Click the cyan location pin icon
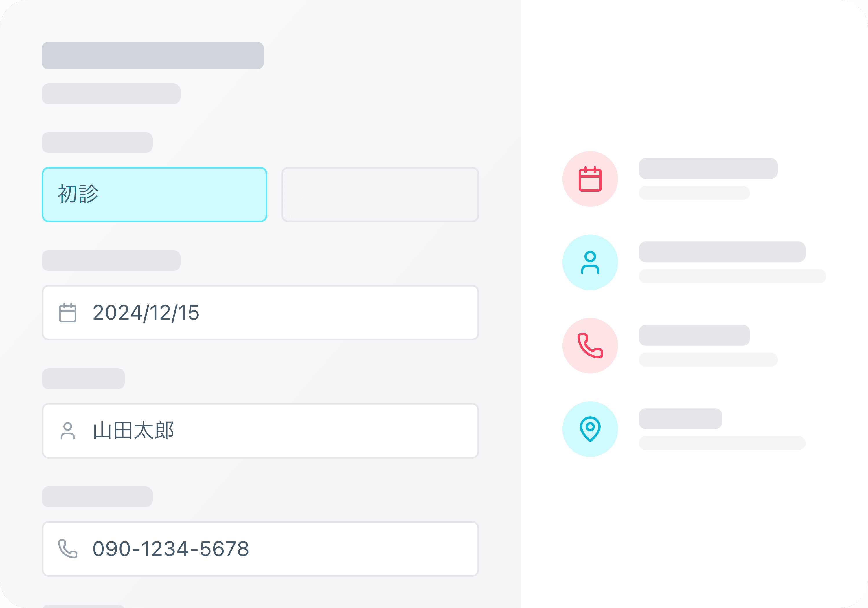 click(x=590, y=429)
